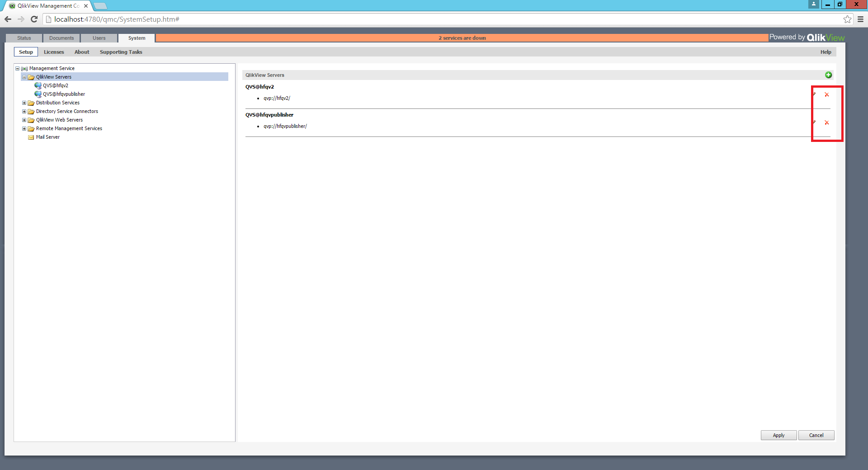The width and height of the screenshot is (868, 470).
Task: Switch to the Documents tab
Action: 61,38
